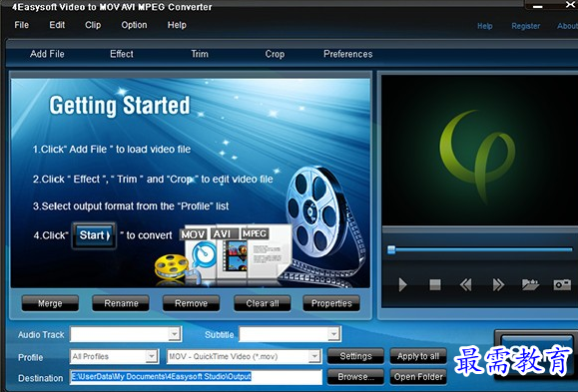Open profile Settings button
Image resolution: width=578 pixels, height=392 pixels.
355,356
